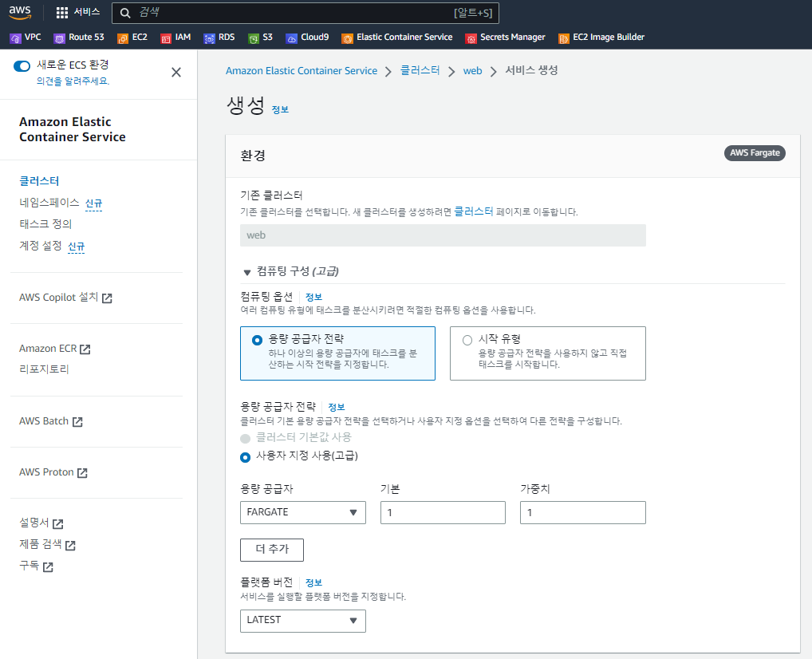Open Secrets Manager shortcut icon

pos(471,37)
